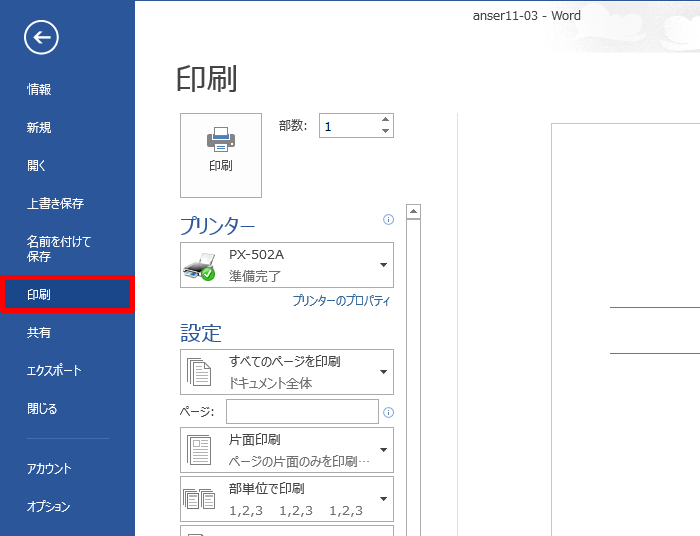The height and width of the screenshot is (536, 700).
Task: Open the one-sided printing dropdown
Action: [287, 450]
